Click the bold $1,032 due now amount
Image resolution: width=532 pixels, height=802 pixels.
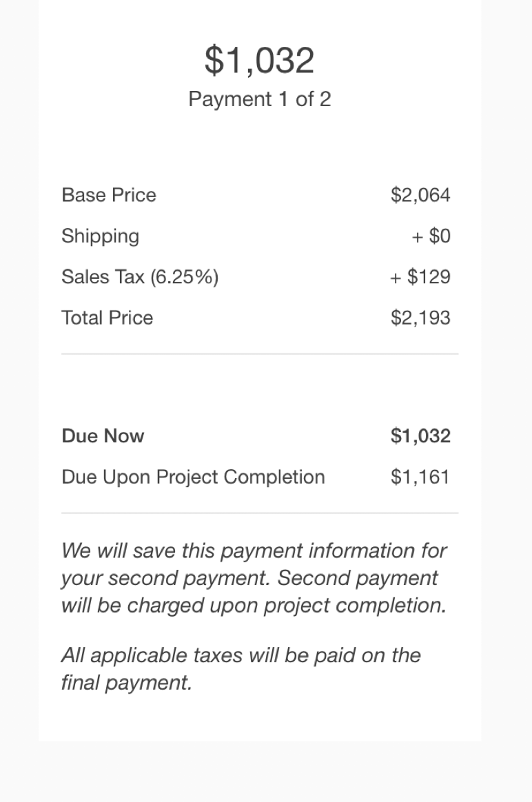420,435
